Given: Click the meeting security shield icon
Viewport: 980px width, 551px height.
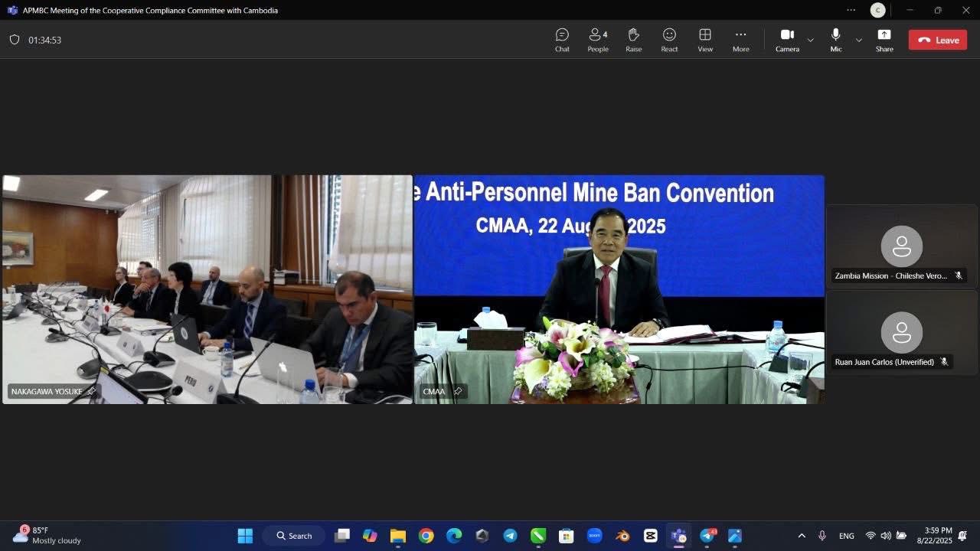Looking at the screenshot, I should pyautogui.click(x=15, y=40).
